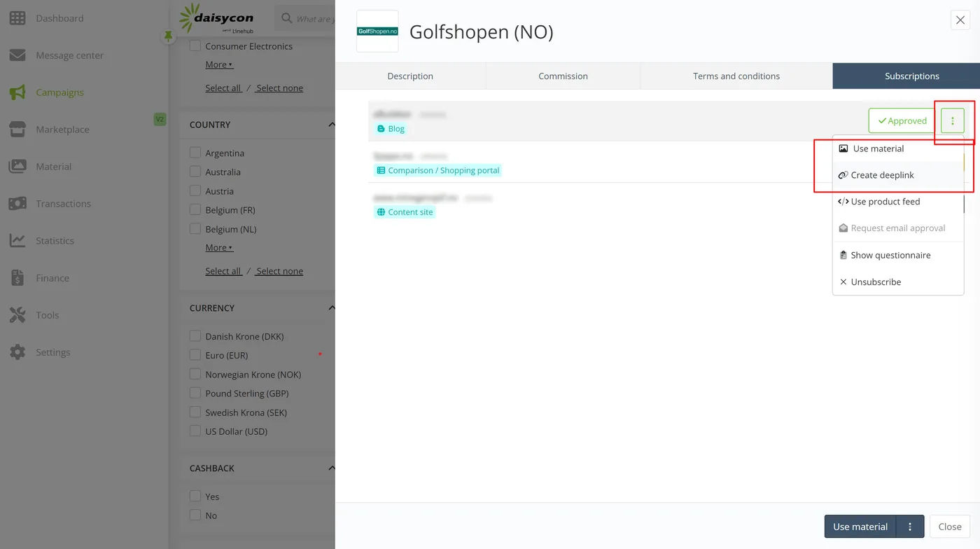Click the Close button at the bottom
980x549 pixels.
(950, 527)
